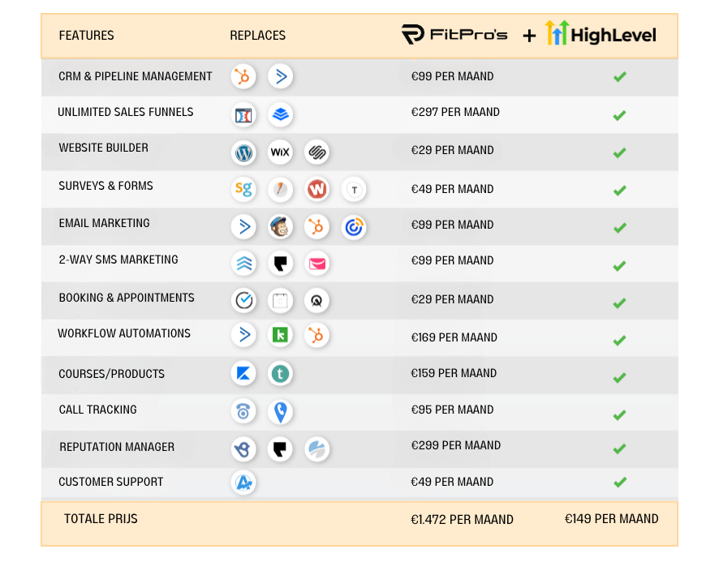Click the '€159 PER MAAND' price
Screen dimensions: 706x588
click(x=454, y=373)
